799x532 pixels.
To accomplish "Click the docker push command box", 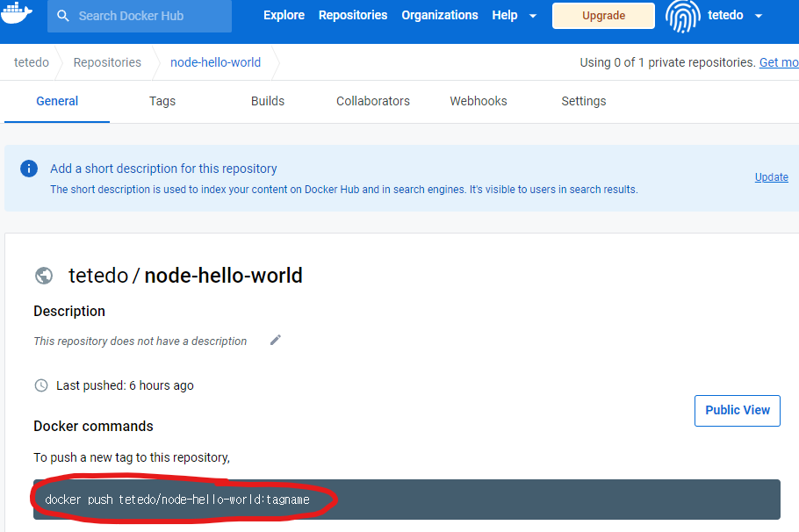I will tap(407, 500).
